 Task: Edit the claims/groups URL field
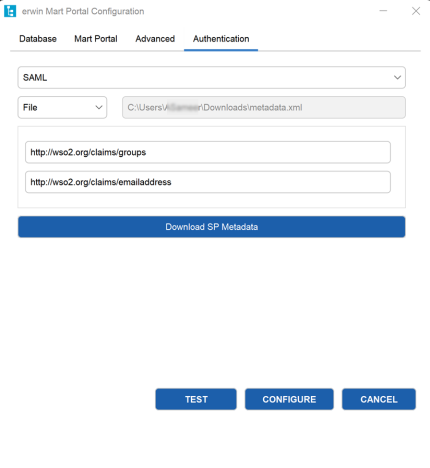pos(208,152)
